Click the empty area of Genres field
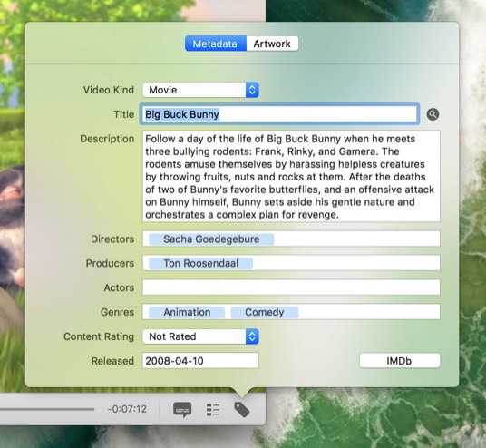 (x=369, y=312)
